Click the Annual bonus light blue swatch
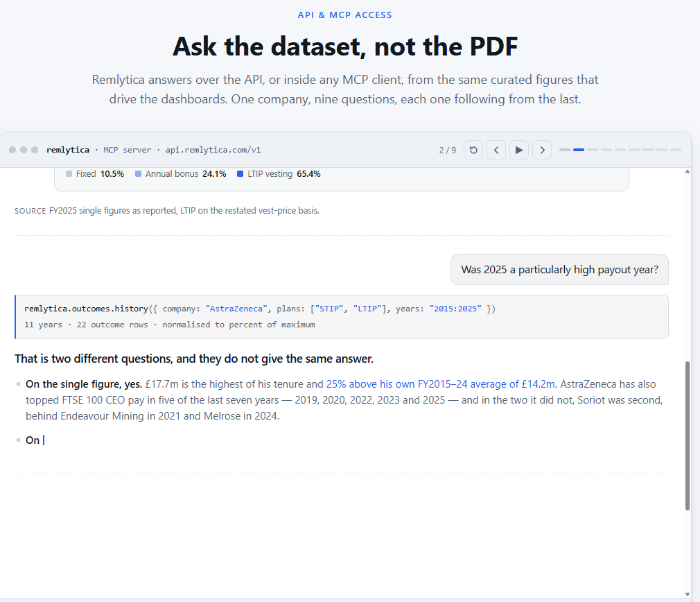 139,173
